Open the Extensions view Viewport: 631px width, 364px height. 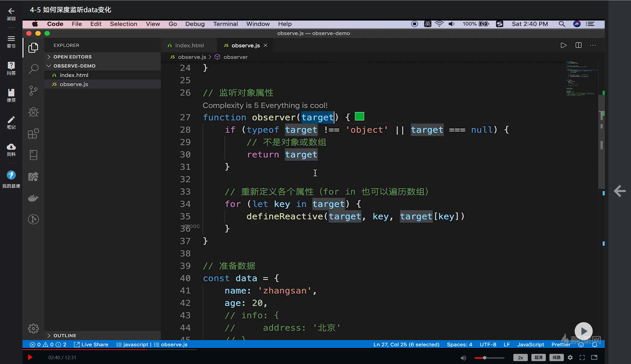coord(33,134)
